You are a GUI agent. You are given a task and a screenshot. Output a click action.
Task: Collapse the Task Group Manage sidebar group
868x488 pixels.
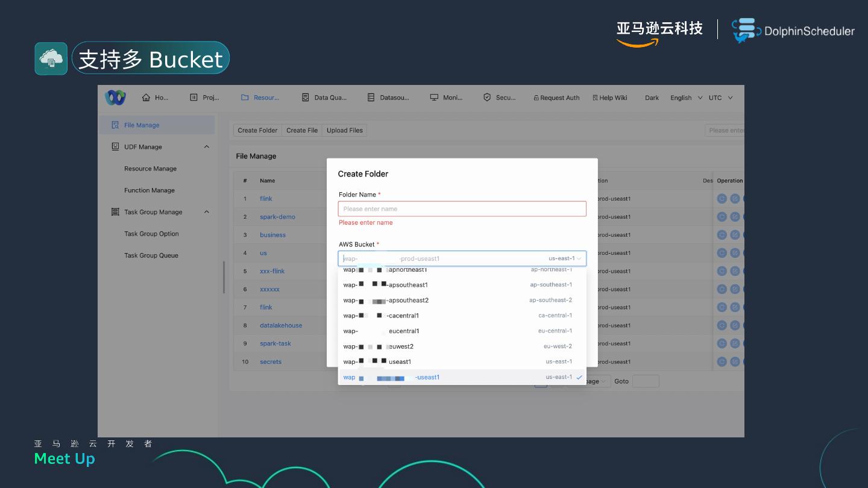coord(207,212)
